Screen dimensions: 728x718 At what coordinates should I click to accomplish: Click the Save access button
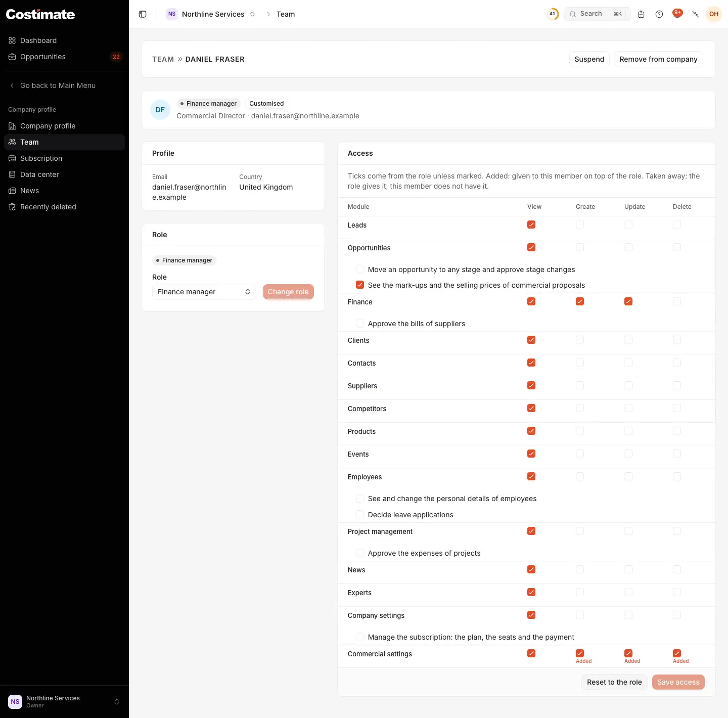[x=678, y=682]
